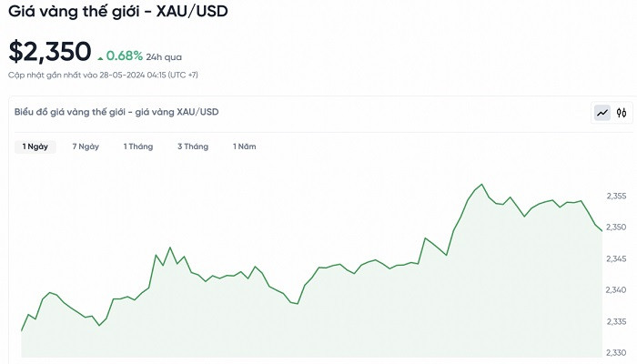Click the 2,350 y-axis label

point(616,227)
